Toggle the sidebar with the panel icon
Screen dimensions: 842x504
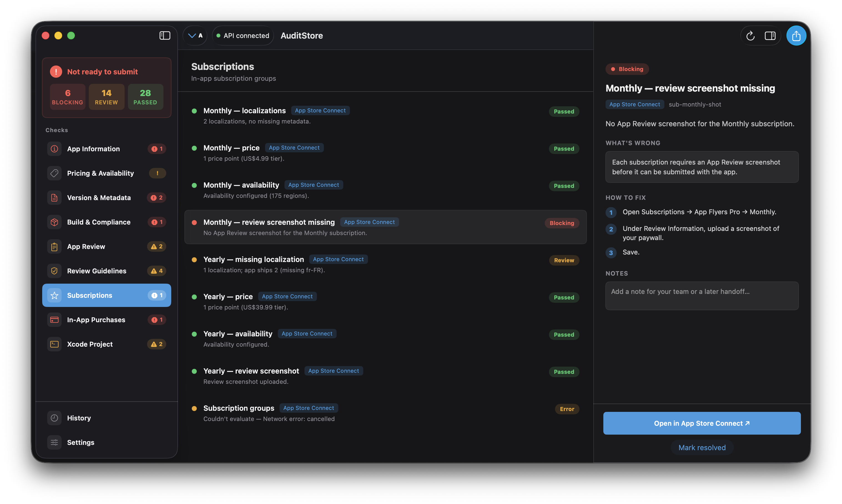click(x=165, y=36)
